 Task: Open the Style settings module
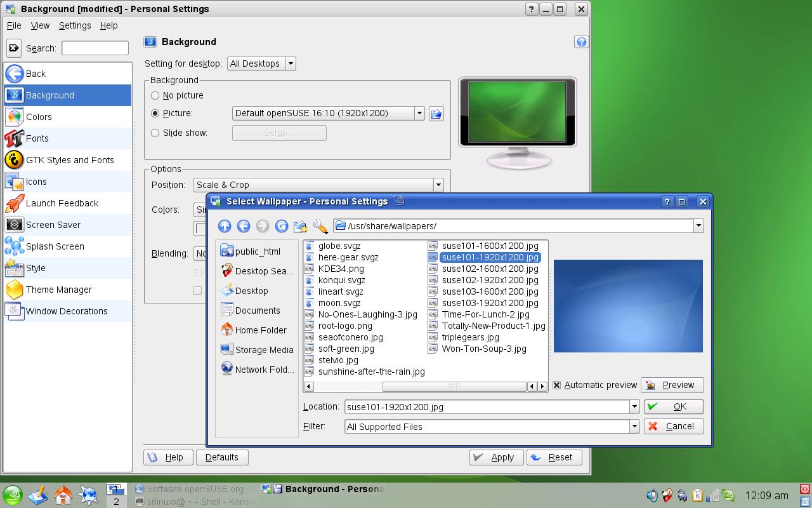coord(68,268)
